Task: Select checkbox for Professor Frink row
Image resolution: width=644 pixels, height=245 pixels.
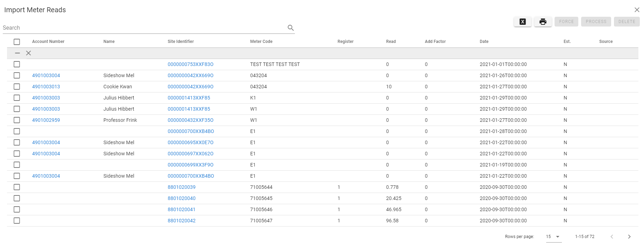Action: [17, 120]
